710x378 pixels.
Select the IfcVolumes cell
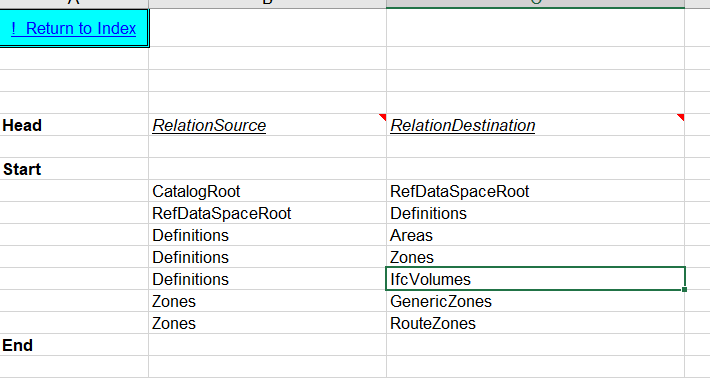point(535,279)
